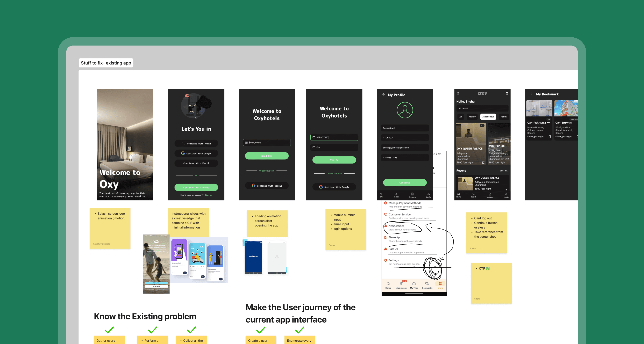Click the Email/Phone input field
The image size is (644, 344).
[x=267, y=143]
